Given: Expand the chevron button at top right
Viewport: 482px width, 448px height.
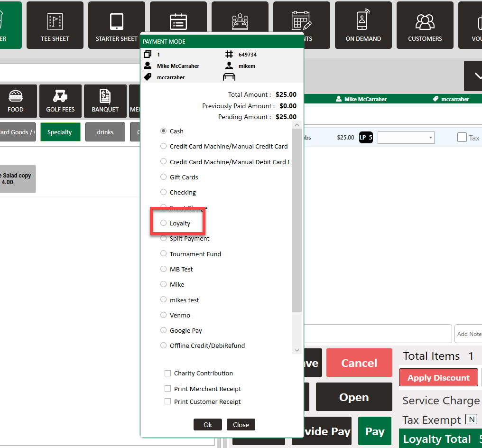Looking at the screenshot, I should click(474, 75).
